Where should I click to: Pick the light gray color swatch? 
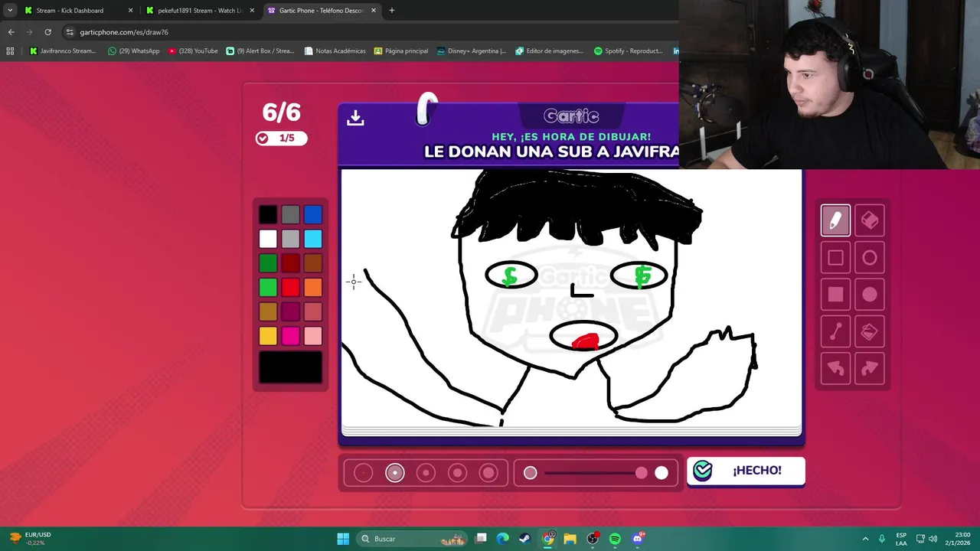coord(290,239)
